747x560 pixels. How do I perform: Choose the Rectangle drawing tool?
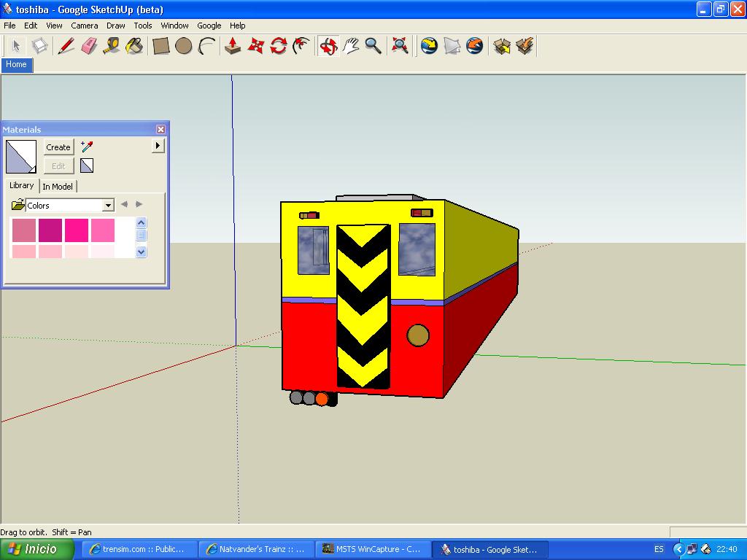pos(161,46)
